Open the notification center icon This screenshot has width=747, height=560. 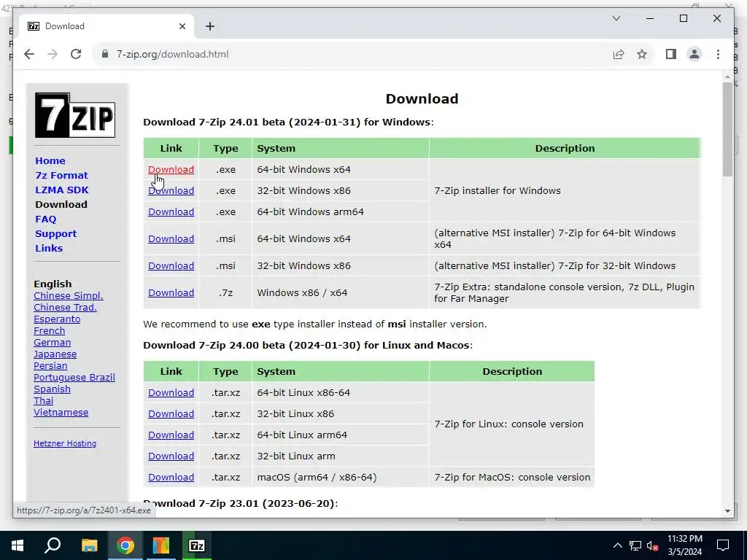point(723,545)
